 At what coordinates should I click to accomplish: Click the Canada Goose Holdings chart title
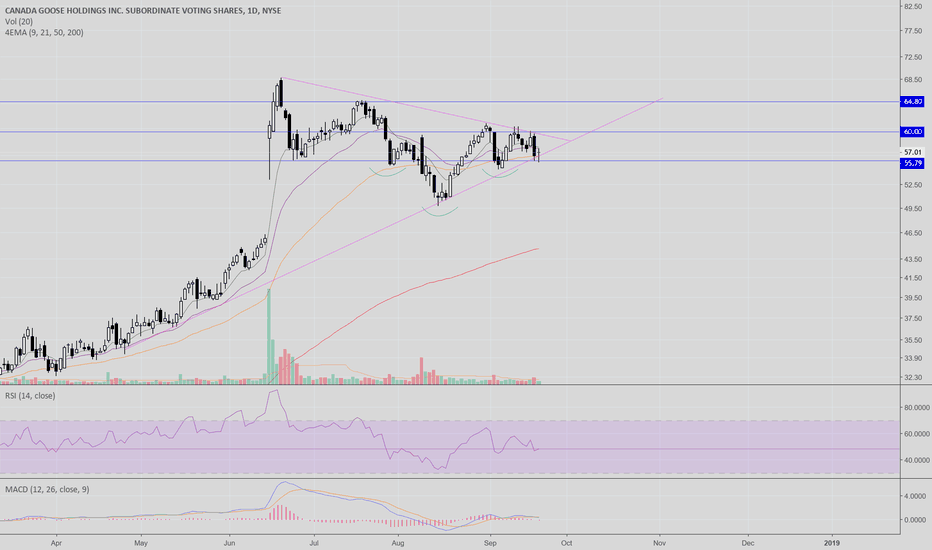pos(143,10)
